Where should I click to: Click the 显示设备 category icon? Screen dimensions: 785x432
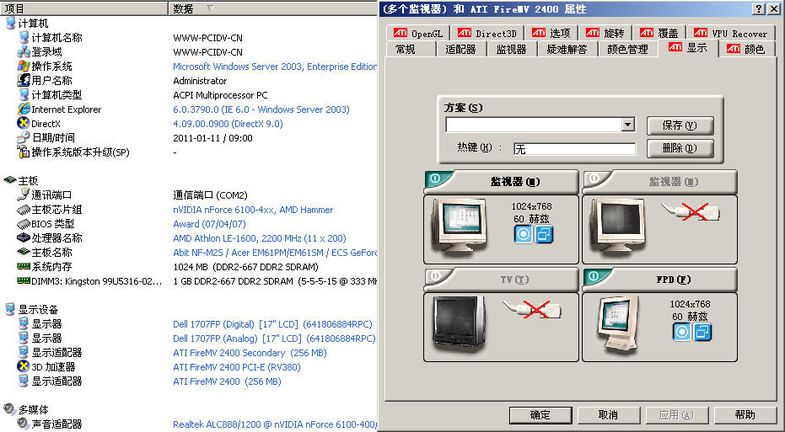point(10,309)
